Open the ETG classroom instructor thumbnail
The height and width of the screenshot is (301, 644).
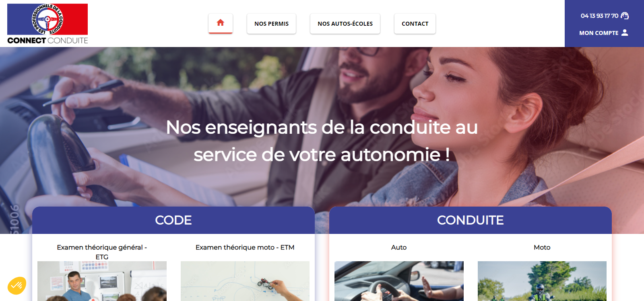tap(102, 281)
